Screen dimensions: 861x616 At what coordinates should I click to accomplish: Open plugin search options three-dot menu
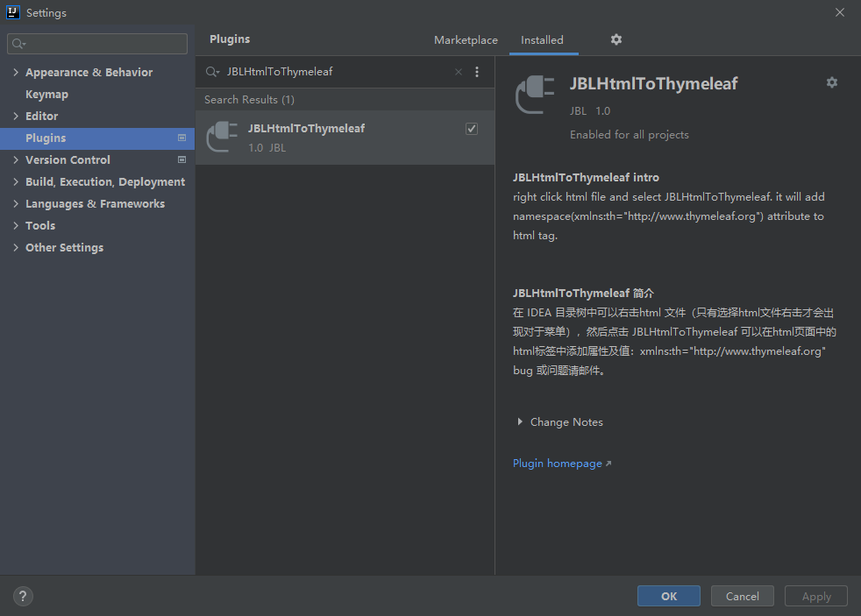pyautogui.click(x=477, y=72)
